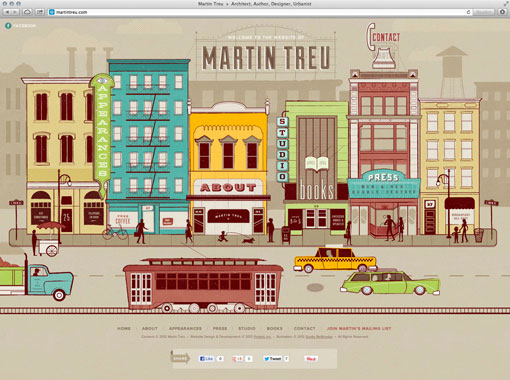Select the green Appearances vertical sign
Image resolution: width=510 pixels, height=380 pixels.
102,133
